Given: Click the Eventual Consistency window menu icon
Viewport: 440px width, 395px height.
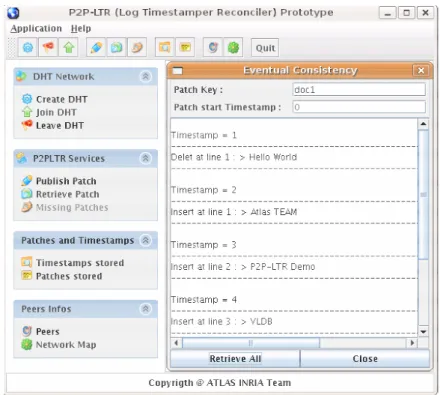Looking at the screenshot, I should 178,71.
